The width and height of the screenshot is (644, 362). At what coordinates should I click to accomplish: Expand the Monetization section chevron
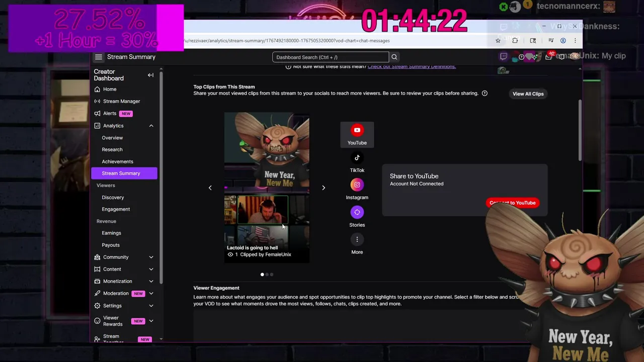(151, 281)
